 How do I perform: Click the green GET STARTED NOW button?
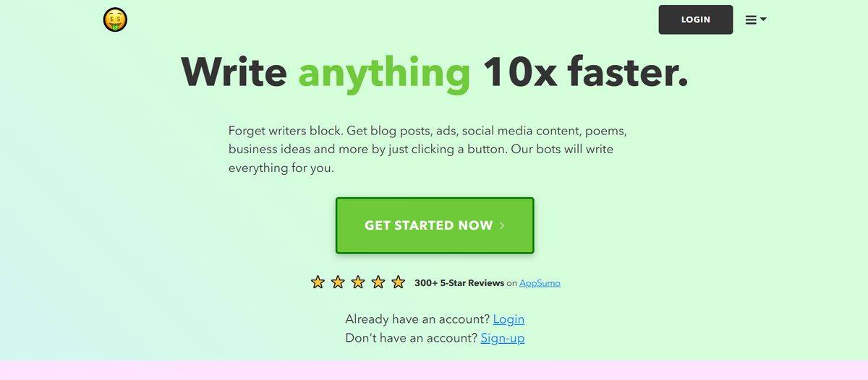coord(435,225)
